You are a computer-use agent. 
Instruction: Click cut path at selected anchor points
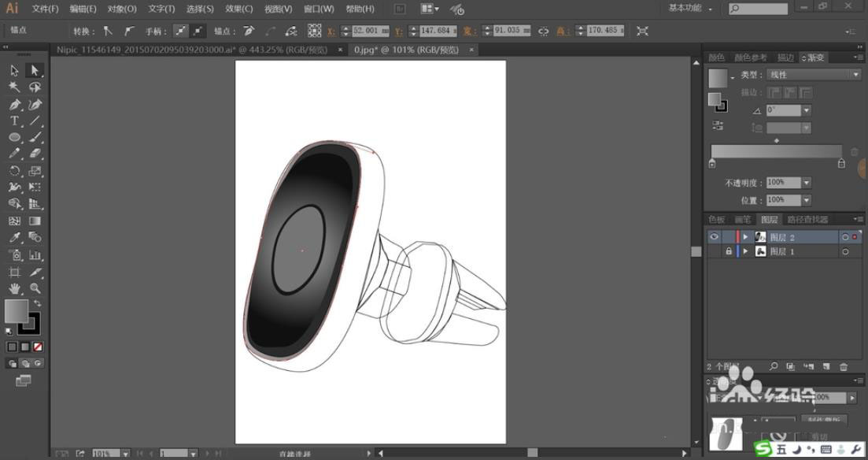291,31
